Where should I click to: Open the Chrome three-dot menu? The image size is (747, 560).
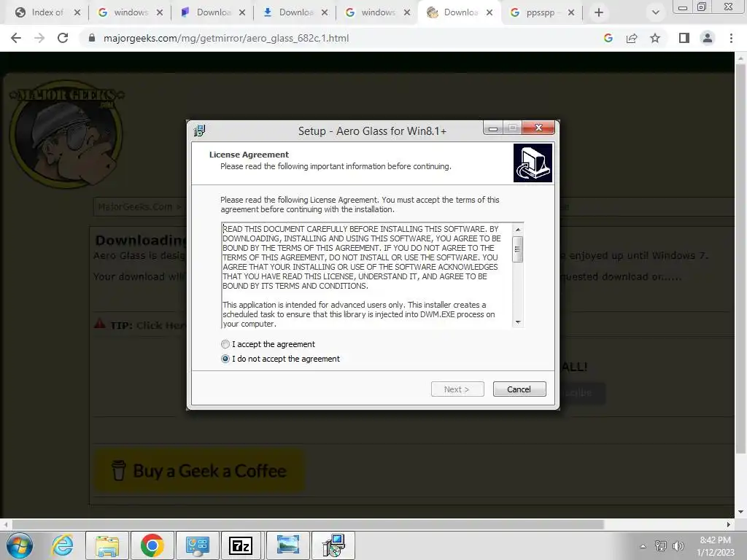(731, 38)
